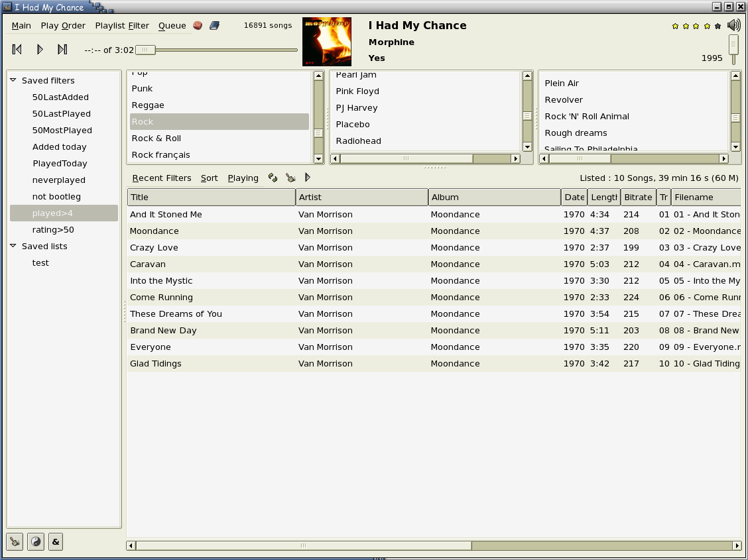Viewport: 748px width, 560px height.
Task: Select the Rock français genre
Action: click(x=219, y=155)
